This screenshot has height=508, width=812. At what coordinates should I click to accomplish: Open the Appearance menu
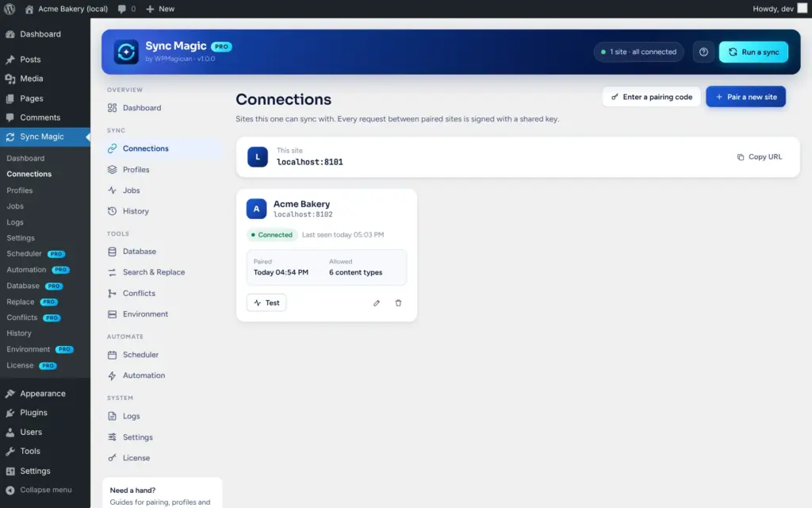(45, 394)
